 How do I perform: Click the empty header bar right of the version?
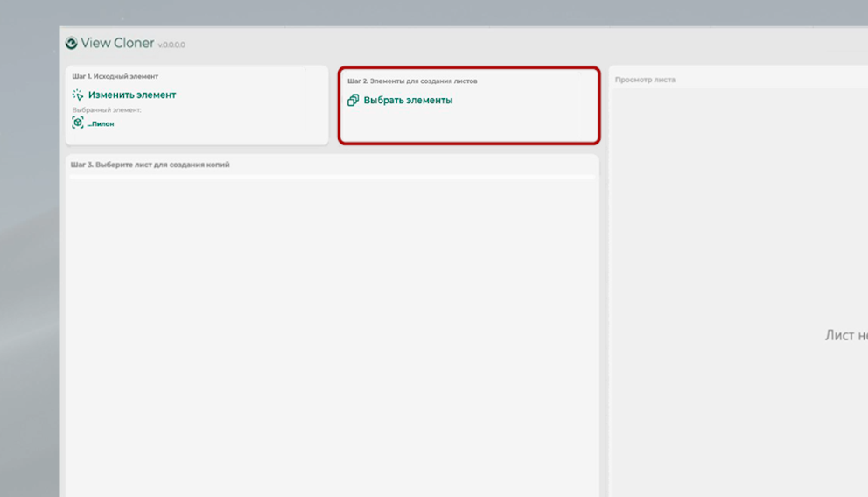coord(525,44)
